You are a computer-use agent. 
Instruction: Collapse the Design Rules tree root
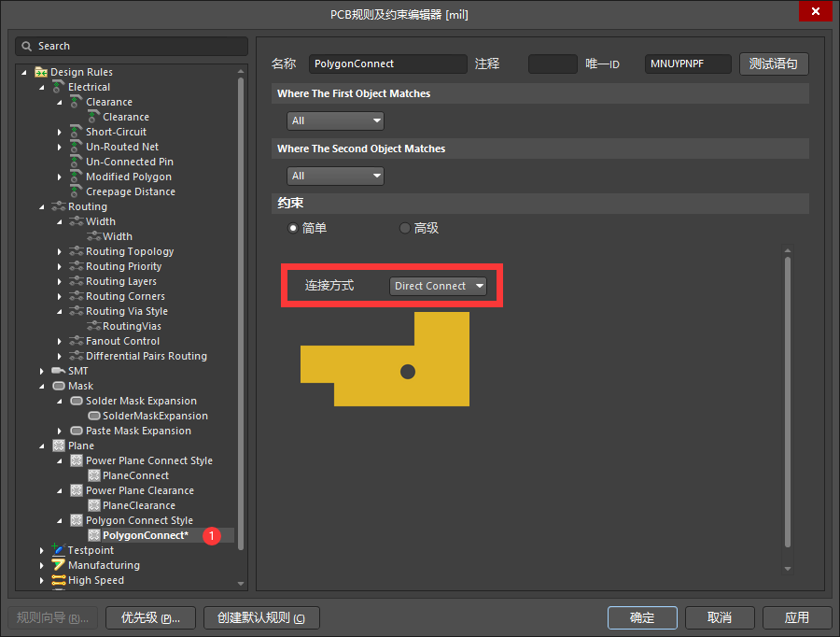click(x=24, y=72)
